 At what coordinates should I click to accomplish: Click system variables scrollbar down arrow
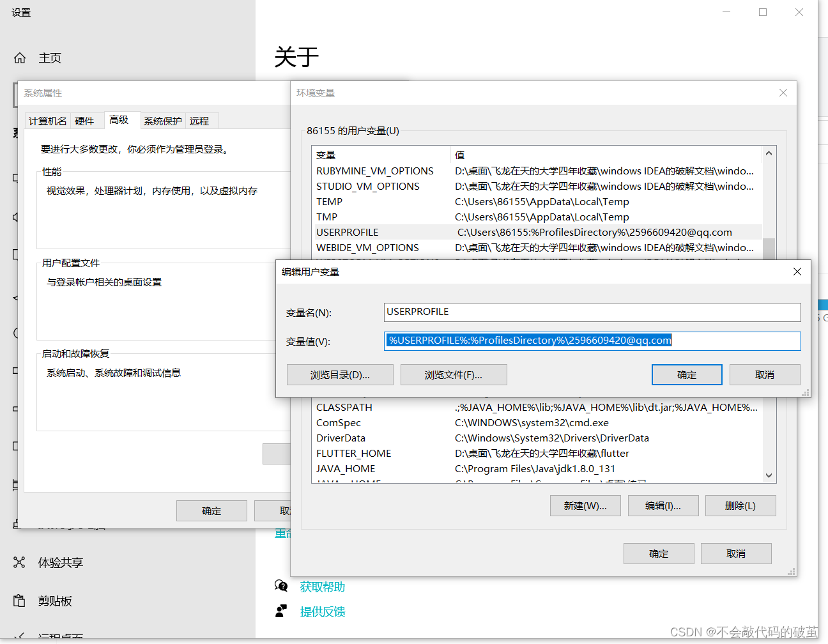point(769,475)
